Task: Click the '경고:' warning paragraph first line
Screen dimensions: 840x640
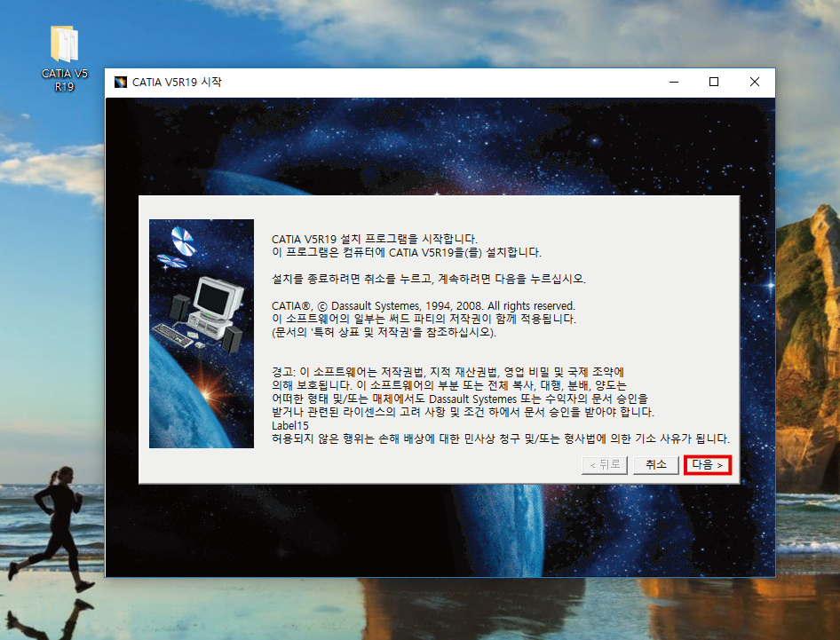Action: (x=448, y=372)
